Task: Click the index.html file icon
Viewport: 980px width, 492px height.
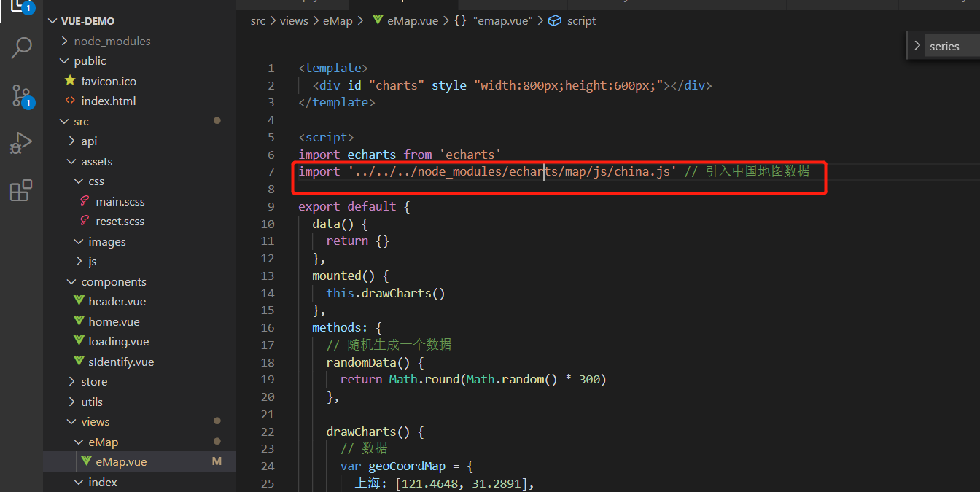Action: point(70,101)
